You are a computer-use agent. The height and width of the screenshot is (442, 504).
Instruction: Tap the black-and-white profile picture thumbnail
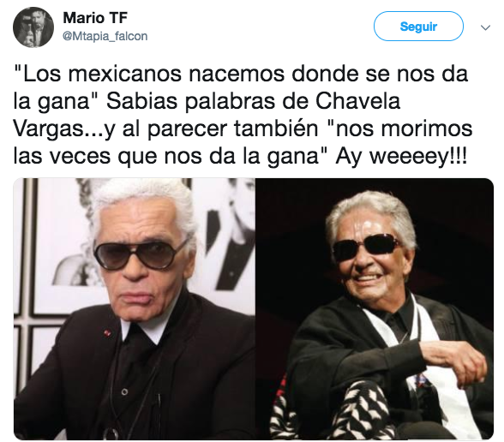(33, 27)
